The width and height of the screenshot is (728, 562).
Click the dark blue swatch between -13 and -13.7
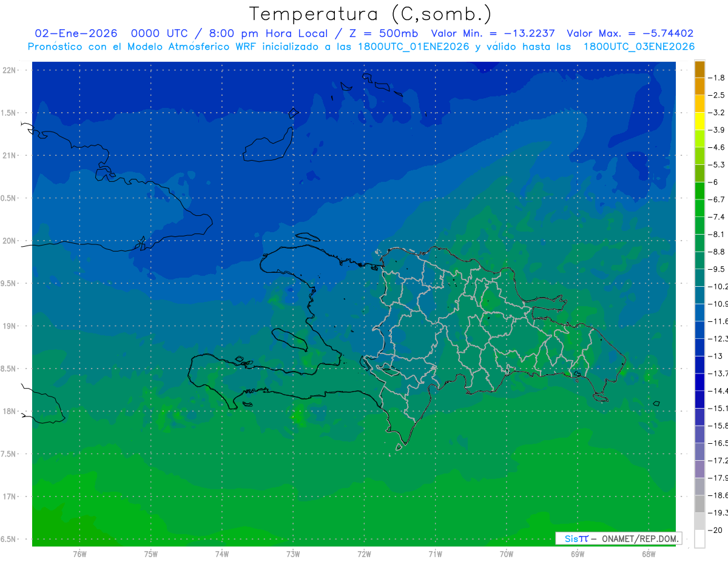point(699,364)
